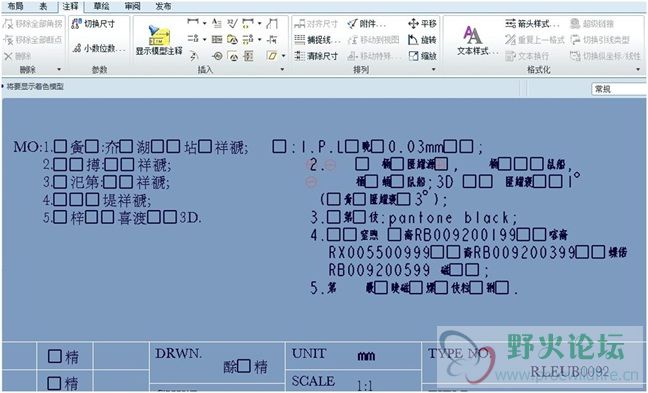The image size is (648, 393).
Task: Expand the 删除 group dropdown arrow
Action: 59,69
